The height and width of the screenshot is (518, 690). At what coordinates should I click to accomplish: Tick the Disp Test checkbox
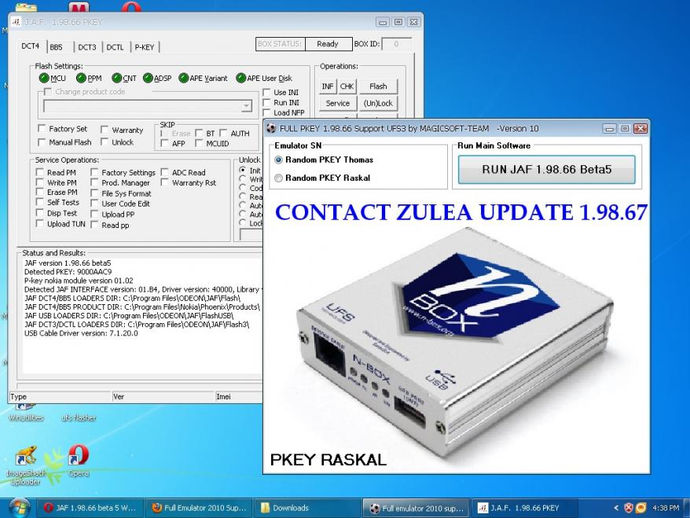(x=40, y=213)
